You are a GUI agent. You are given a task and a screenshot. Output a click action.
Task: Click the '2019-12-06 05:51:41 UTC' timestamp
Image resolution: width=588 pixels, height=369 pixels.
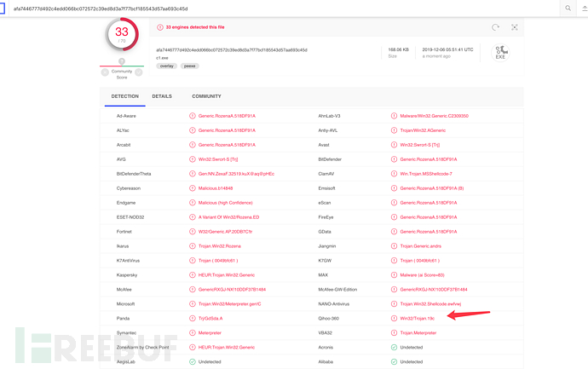click(x=447, y=49)
